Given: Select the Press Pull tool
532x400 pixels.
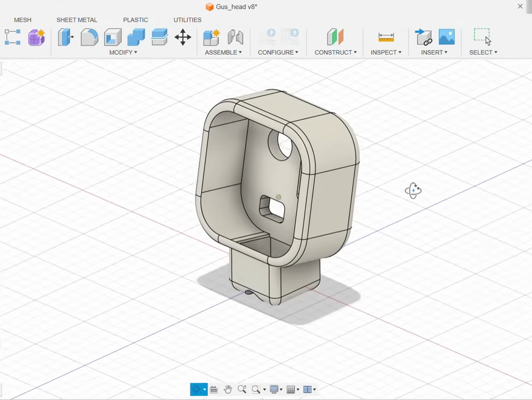Looking at the screenshot, I should [x=66, y=37].
